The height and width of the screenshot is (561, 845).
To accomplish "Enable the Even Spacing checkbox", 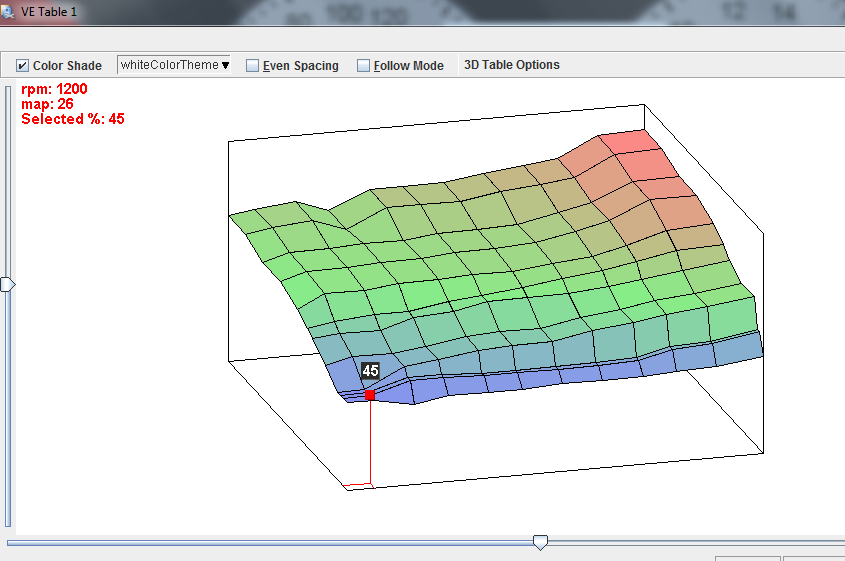I will tap(253, 66).
